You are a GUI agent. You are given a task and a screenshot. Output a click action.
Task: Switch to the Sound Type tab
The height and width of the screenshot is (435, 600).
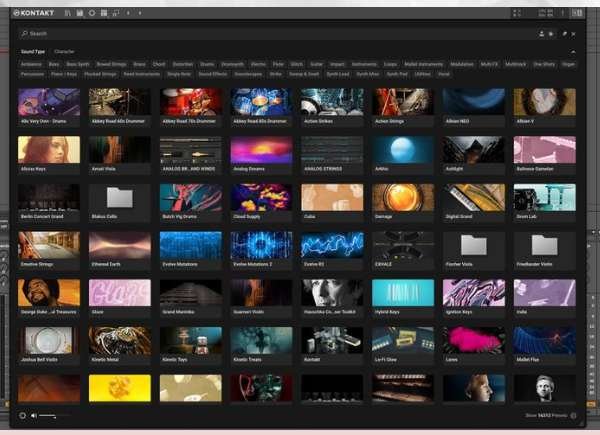(33, 51)
